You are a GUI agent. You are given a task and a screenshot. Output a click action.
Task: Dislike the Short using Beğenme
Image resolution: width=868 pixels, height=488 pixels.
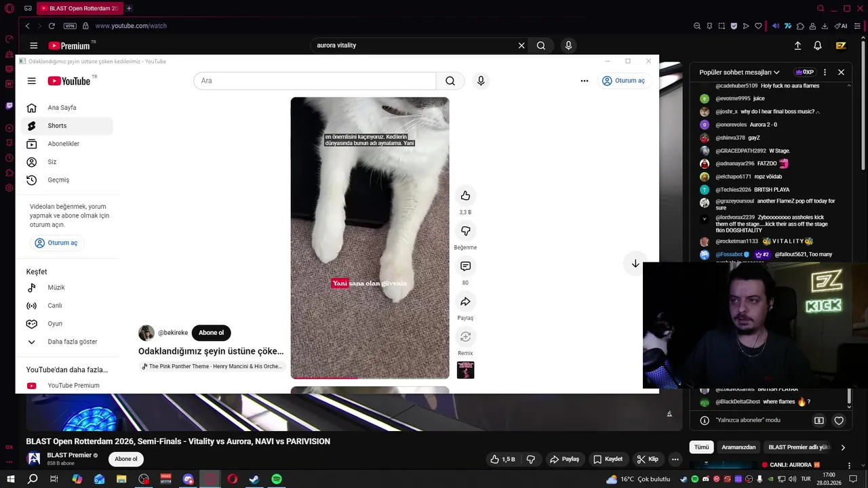465,231
